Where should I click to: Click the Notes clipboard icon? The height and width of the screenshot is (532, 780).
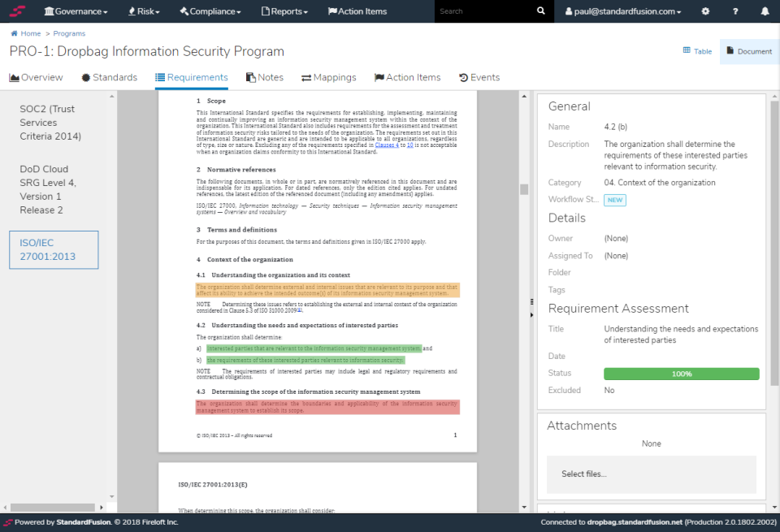click(x=251, y=77)
